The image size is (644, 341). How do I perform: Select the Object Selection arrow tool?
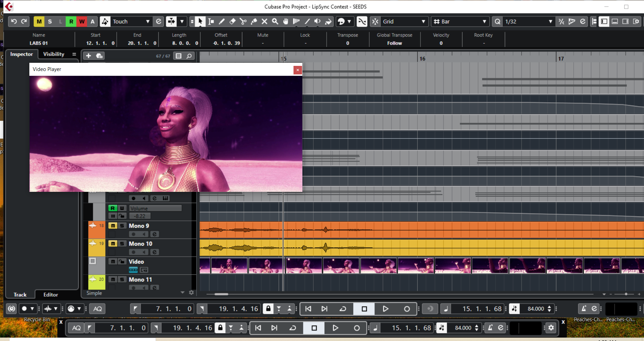click(x=200, y=22)
